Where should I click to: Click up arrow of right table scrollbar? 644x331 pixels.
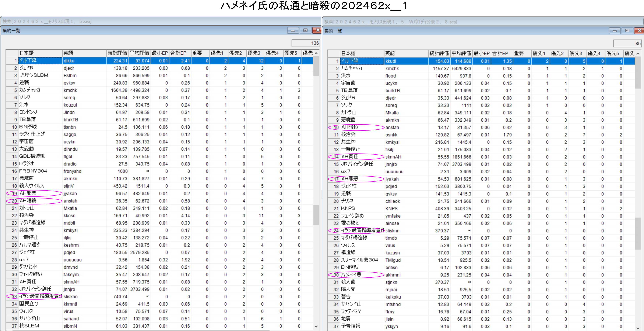pyautogui.click(x=638, y=54)
